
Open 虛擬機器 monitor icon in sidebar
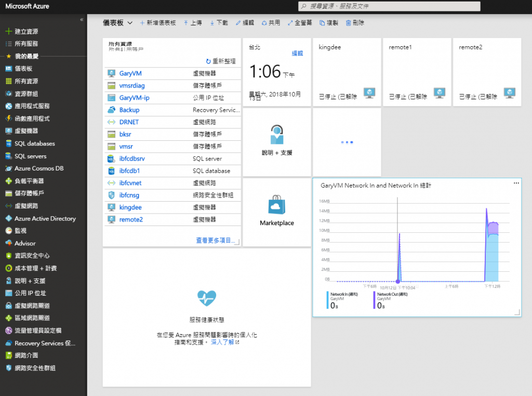[9, 131]
